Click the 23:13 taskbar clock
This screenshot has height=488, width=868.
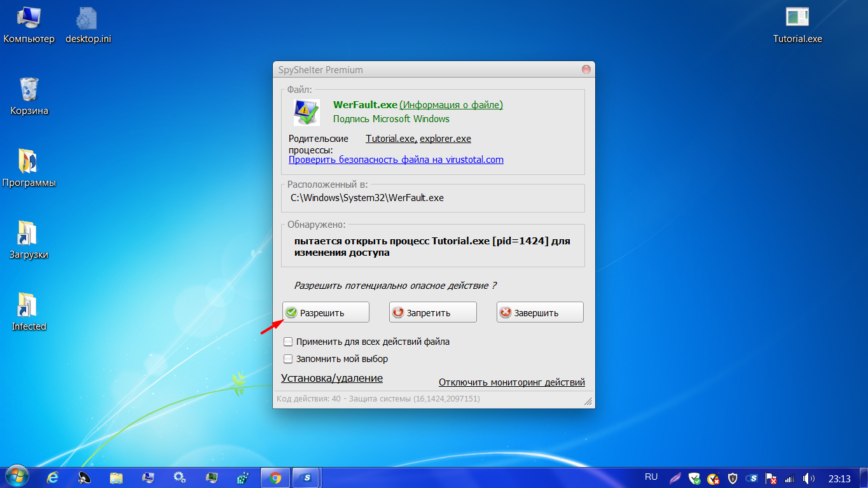pos(839,478)
